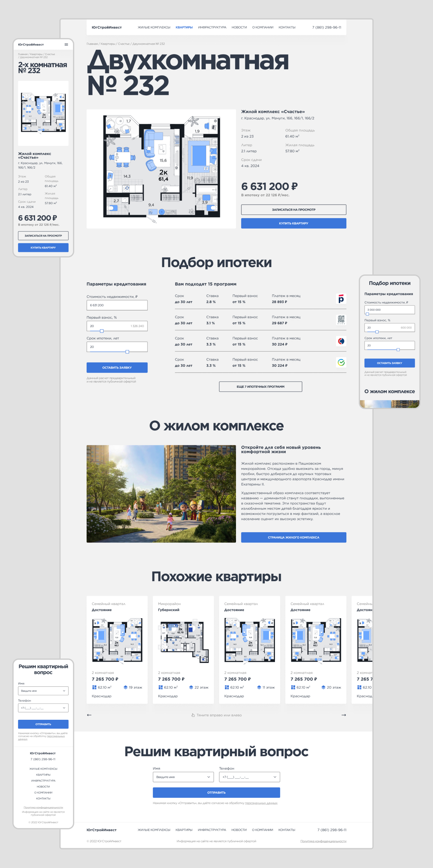Open the mobile hamburger menu icon
Screen dimensions: 433x868
[66, 45]
